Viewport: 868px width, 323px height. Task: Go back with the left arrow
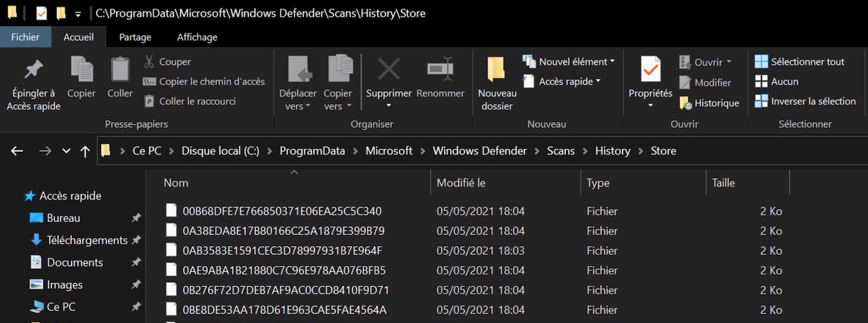tap(17, 151)
